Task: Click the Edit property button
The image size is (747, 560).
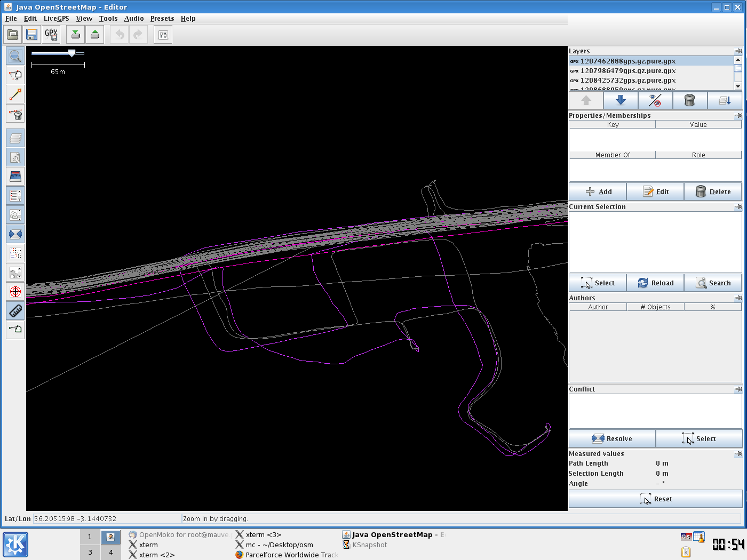Action: pyautogui.click(x=655, y=192)
